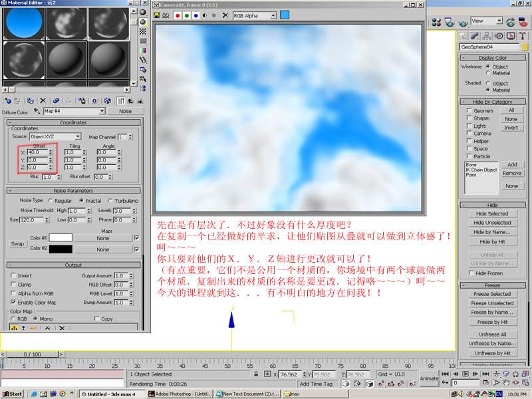The height and width of the screenshot is (399, 532).
Task: Switch to Create command panel tab
Action: [x=463, y=36]
